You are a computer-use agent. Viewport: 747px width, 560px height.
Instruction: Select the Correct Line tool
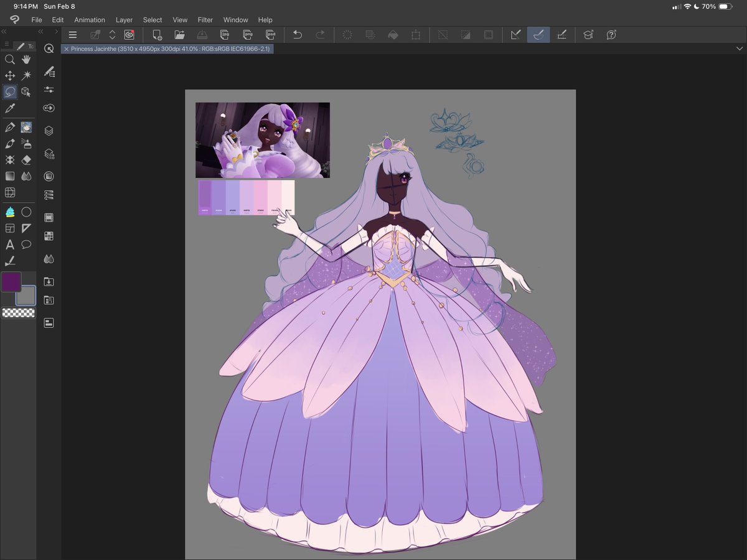click(10, 261)
